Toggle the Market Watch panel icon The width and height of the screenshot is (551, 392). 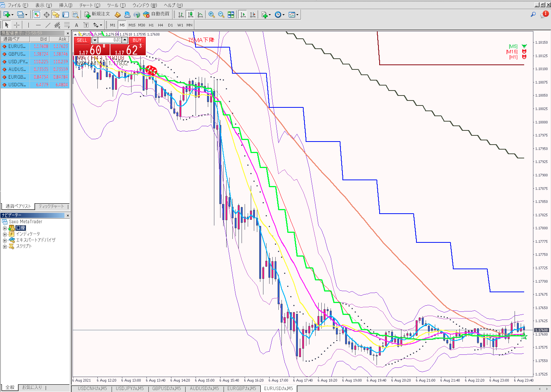click(37, 15)
